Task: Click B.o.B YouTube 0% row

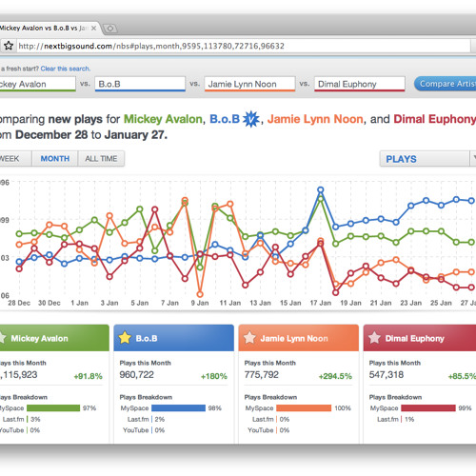Action: (x=144, y=430)
